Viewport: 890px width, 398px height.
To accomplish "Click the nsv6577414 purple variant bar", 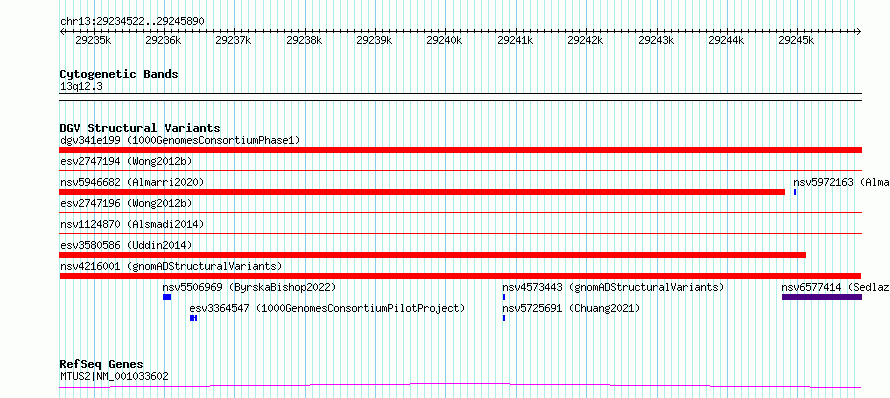I will [822, 297].
